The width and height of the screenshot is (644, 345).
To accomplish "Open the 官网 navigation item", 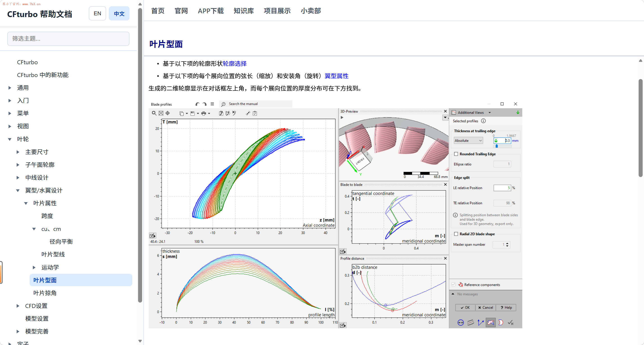I will coord(181,11).
